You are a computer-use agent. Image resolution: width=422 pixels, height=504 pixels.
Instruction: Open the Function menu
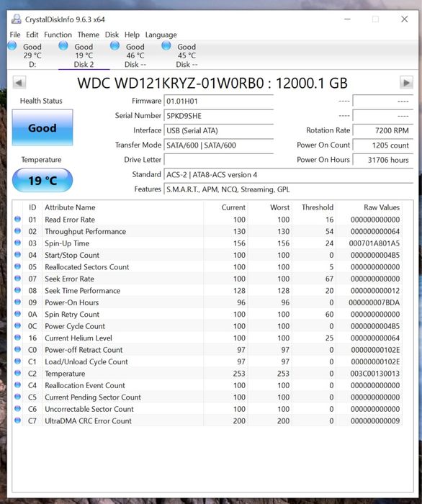(x=58, y=35)
